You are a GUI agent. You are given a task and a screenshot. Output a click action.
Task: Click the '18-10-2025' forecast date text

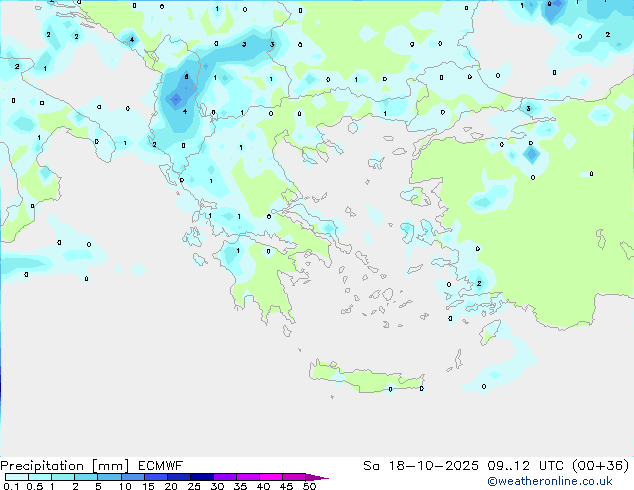433,466
